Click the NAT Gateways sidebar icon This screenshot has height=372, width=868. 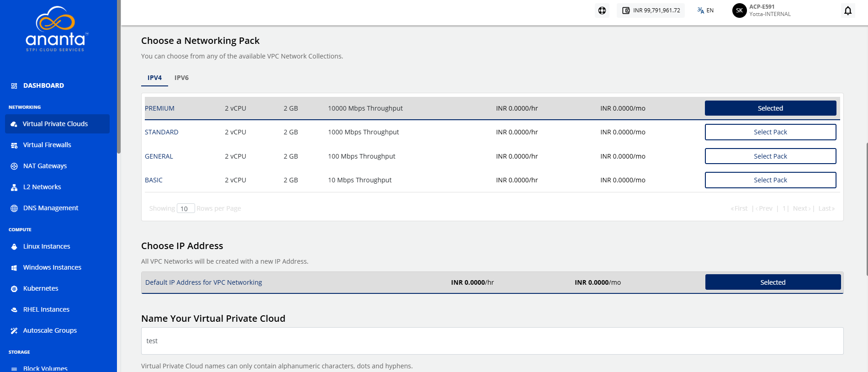click(x=14, y=166)
